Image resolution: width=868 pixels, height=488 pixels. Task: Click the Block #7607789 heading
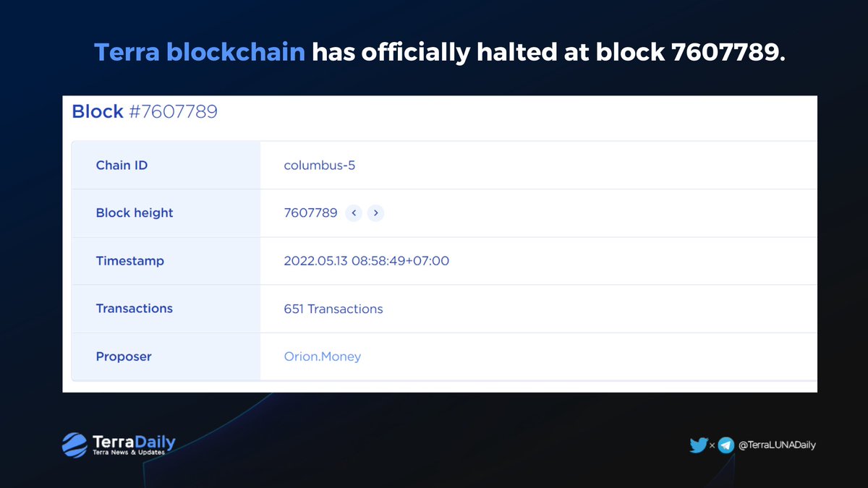pyautogui.click(x=145, y=112)
